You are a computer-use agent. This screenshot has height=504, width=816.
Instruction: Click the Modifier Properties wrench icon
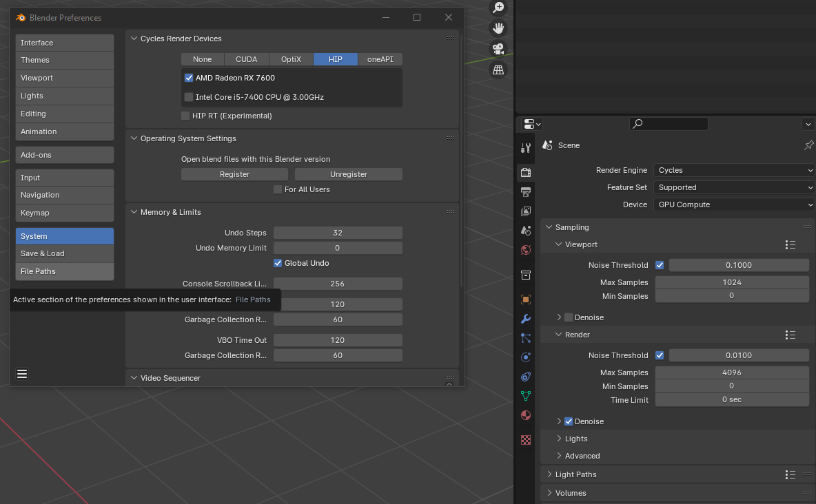click(x=525, y=319)
